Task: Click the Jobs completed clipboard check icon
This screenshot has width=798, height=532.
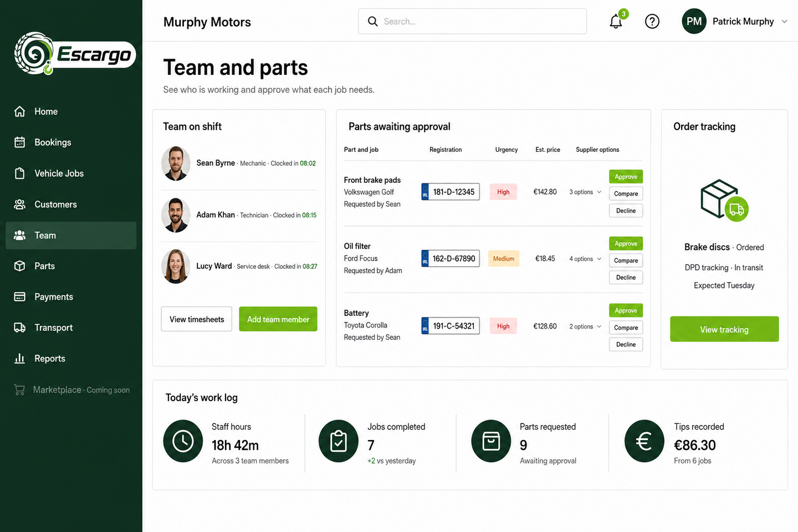Action: (339, 441)
